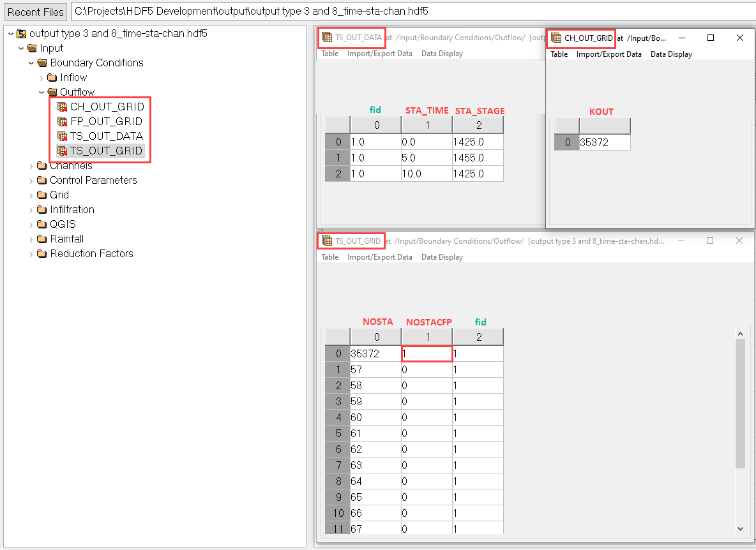Viewport: 756px width, 550px height.
Task: Click the Boundary Conditions folder icon
Action: (x=42, y=63)
